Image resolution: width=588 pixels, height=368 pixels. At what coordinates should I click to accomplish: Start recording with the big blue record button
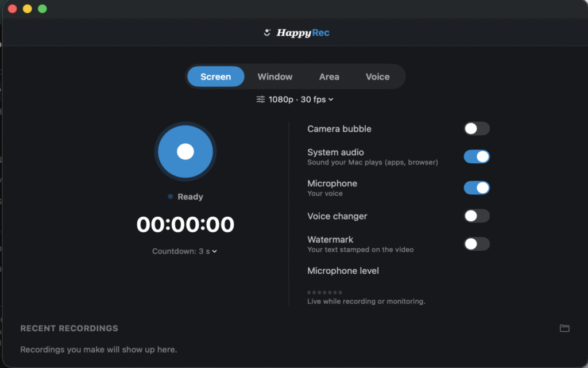click(x=185, y=151)
